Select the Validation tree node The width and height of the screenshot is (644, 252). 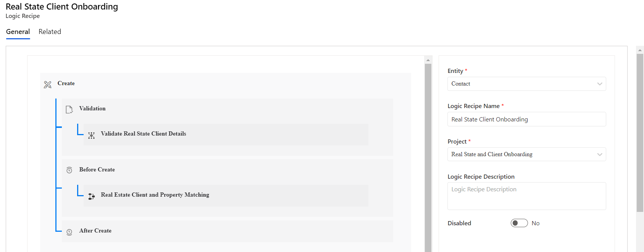pyautogui.click(x=92, y=109)
